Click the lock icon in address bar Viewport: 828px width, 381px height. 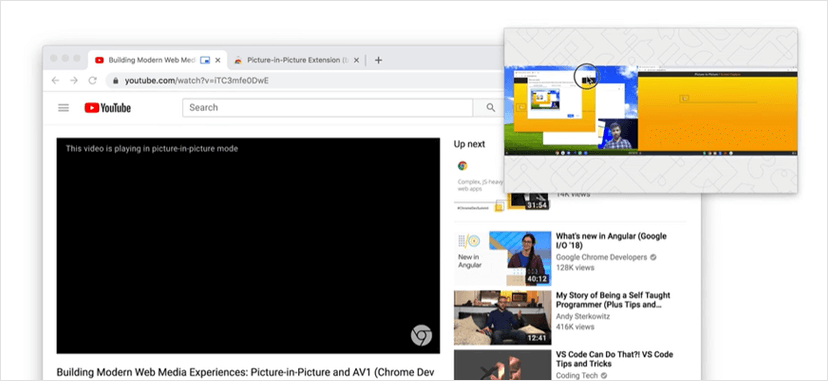(x=116, y=81)
